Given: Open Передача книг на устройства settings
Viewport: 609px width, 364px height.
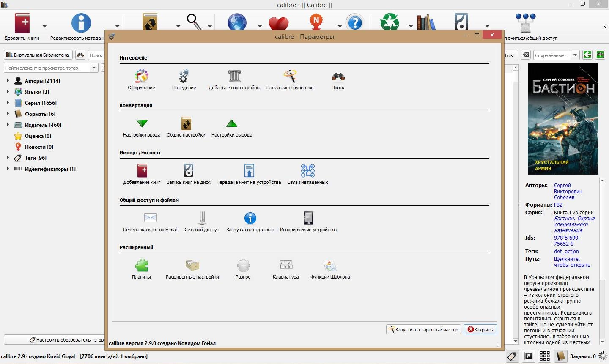Looking at the screenshot, I should click(x=249, y=175).
